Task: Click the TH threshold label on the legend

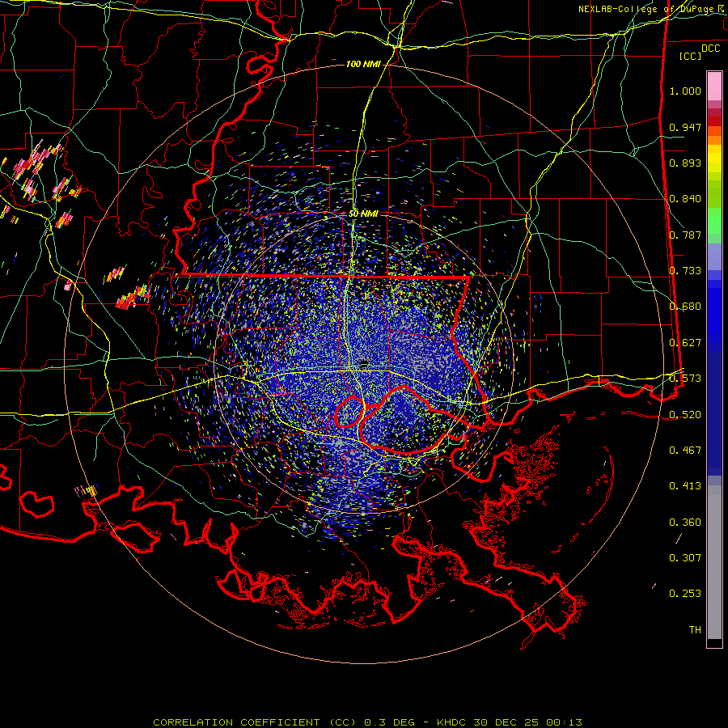Action: point(695,630)
